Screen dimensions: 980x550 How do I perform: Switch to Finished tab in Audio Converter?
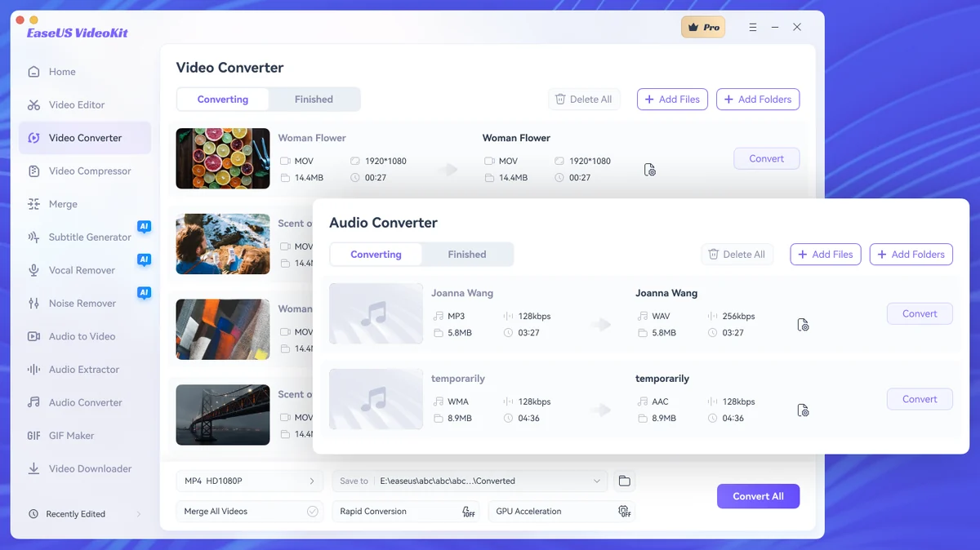point(467,255)
